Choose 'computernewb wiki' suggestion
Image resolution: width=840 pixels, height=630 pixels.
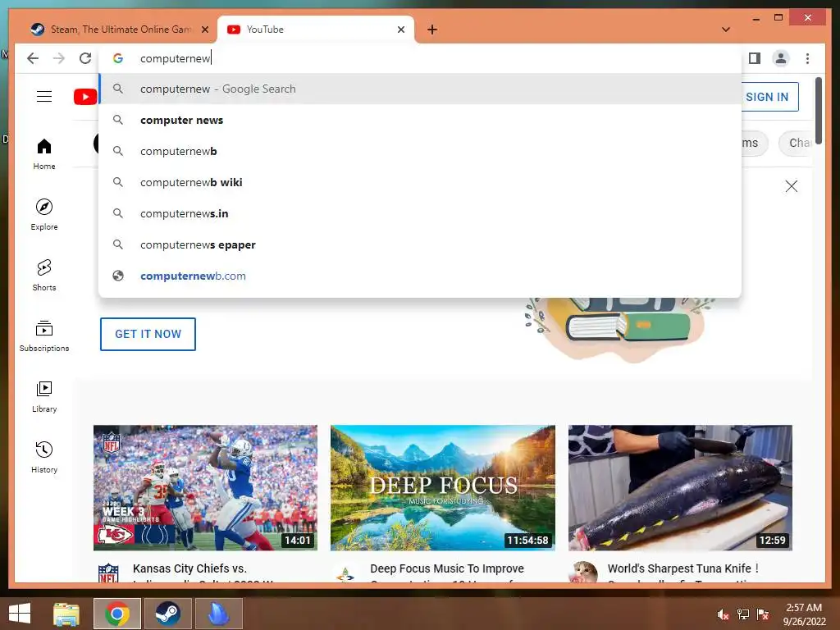tap(420, 182)
